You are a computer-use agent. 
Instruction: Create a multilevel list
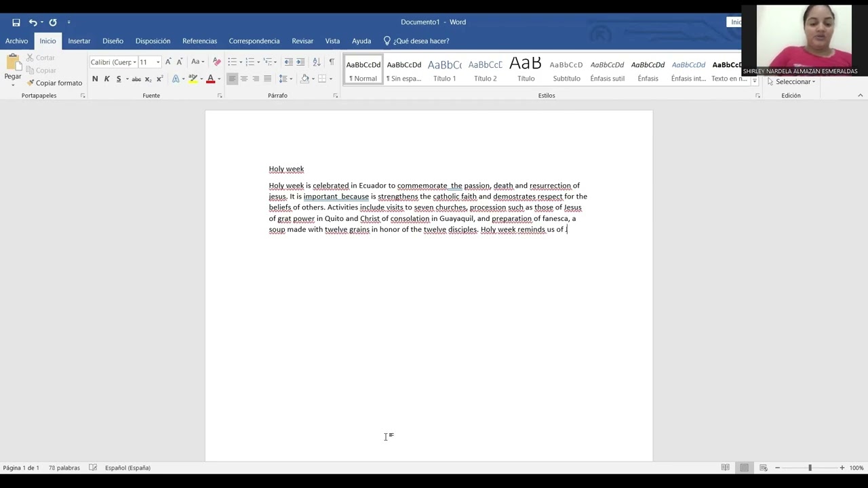268,62
